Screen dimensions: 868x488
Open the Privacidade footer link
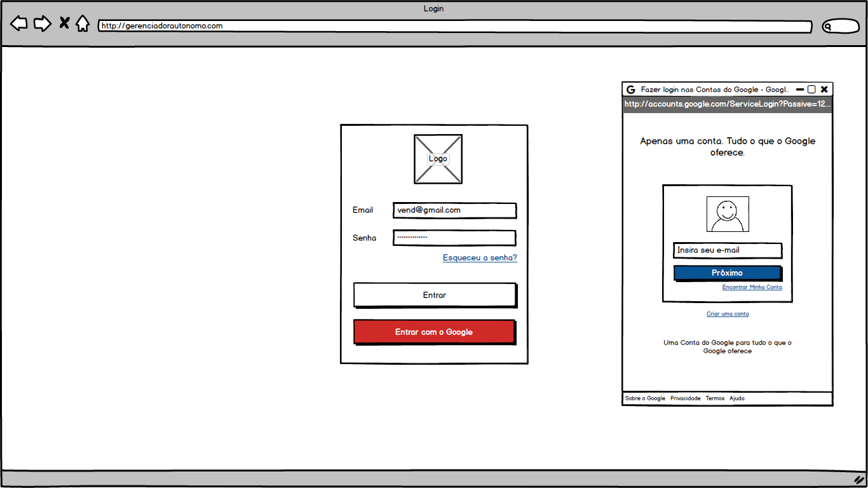pos(685,398)
